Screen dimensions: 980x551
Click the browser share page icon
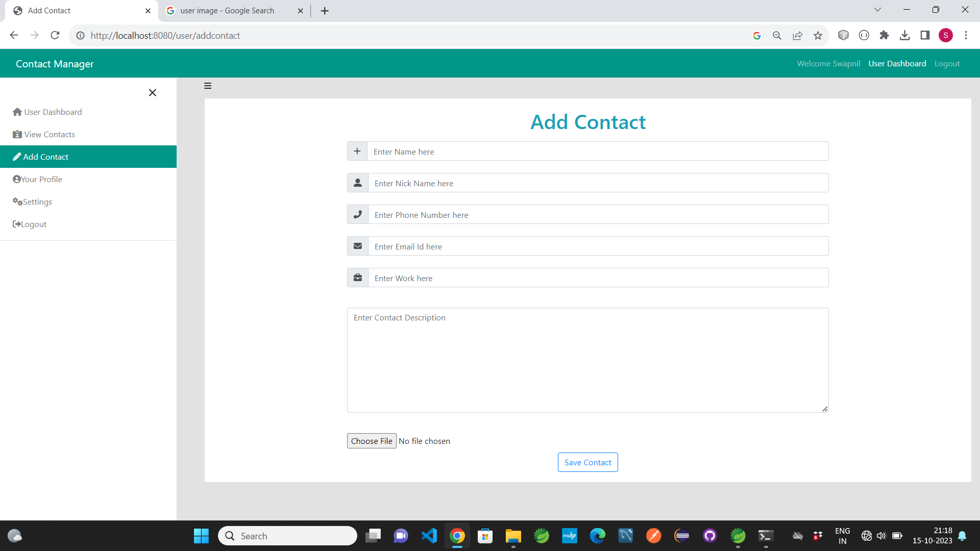[x=797, y=36]
